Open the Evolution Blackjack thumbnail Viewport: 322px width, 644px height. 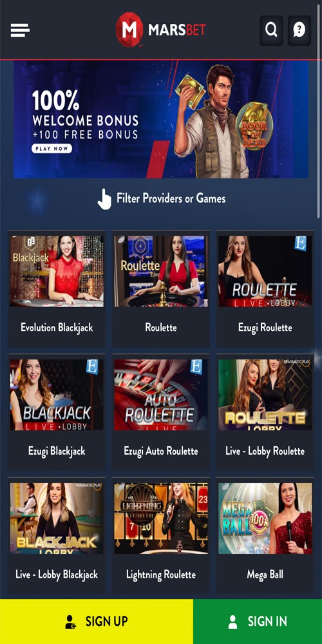tap(57, 271)
